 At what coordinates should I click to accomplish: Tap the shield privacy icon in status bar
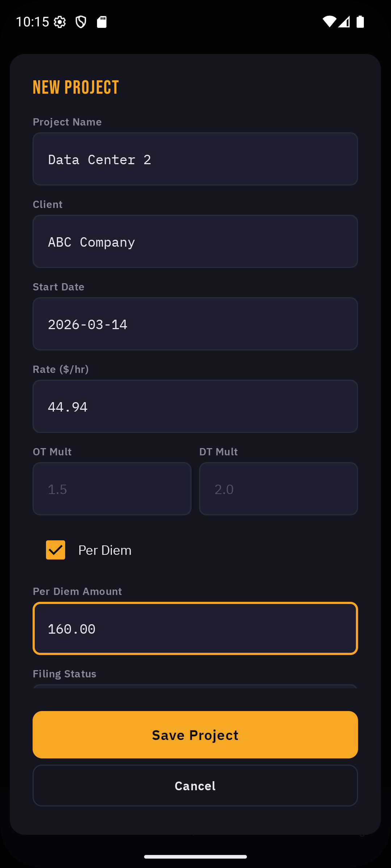(x=80, y=22)
